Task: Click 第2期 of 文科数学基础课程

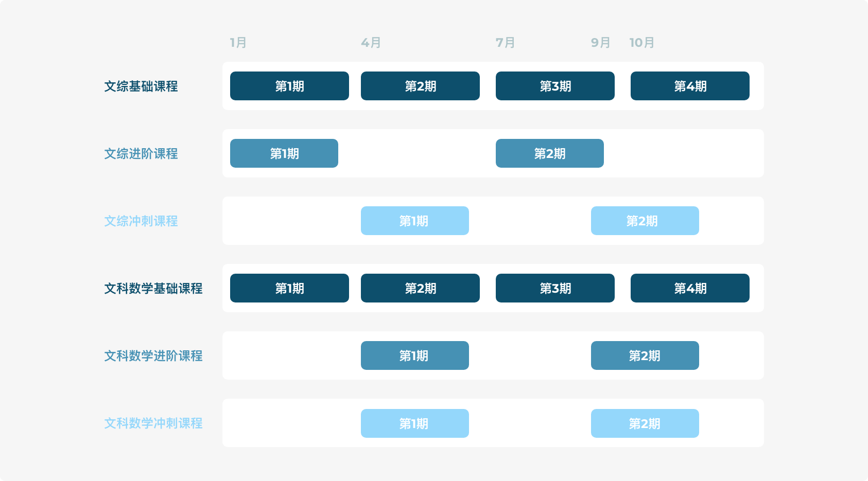Action: [x=420, y=288]
